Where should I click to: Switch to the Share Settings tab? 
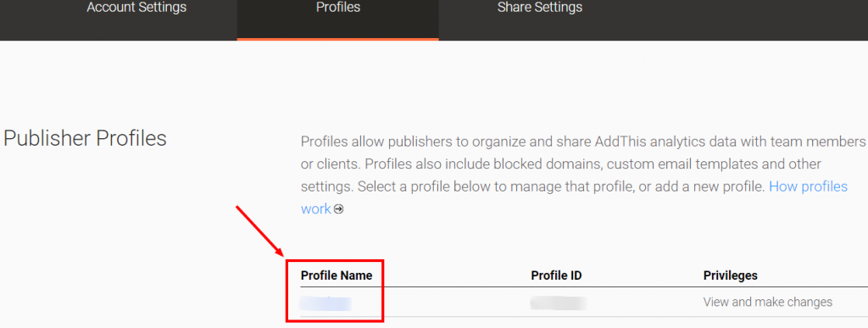tap(540, 8)
